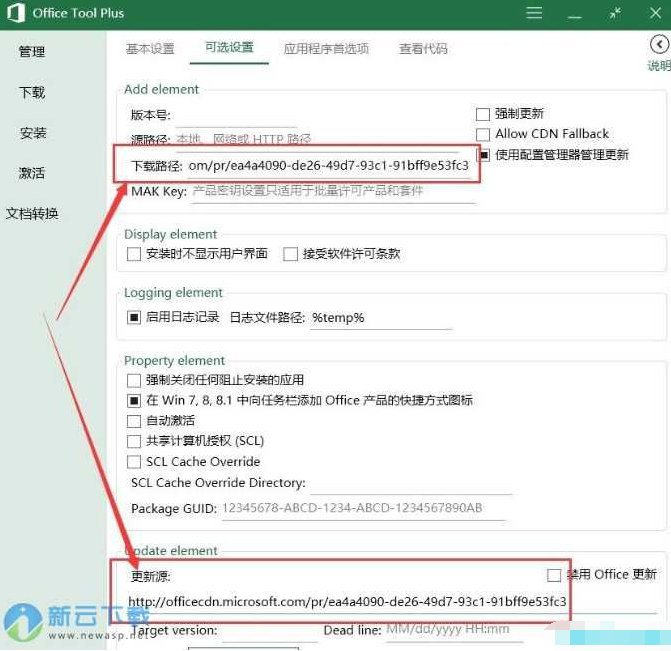This screenshot has width=671, height=651.
Task: Check 强制关闭任何阻止安装的应用
Action: (x=134, y=380)
